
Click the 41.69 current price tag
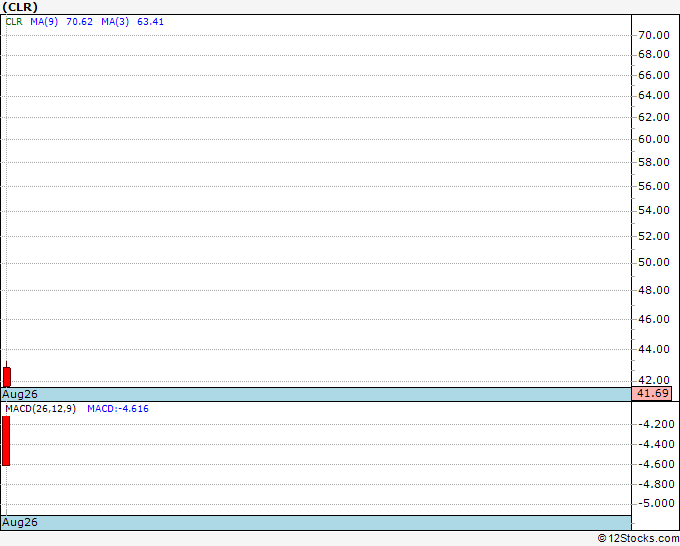click(x=652, y=393)
